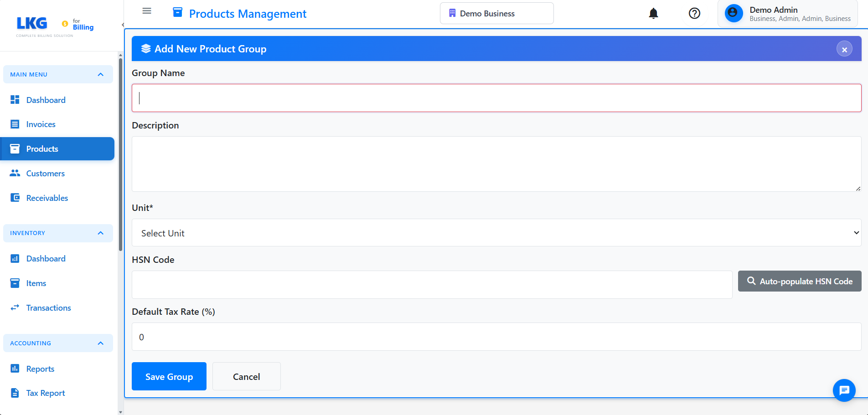Open the notifications bell icon
This screenshot has width=868, height=415.
click(653, 13)
